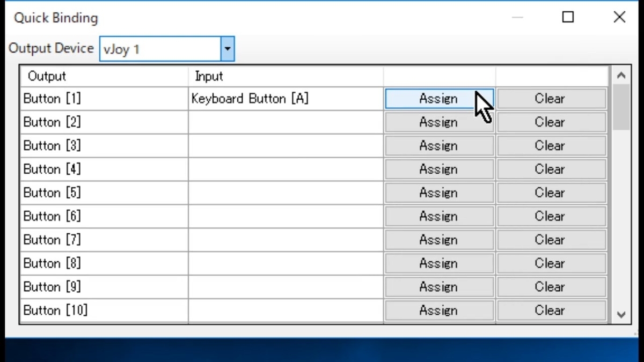The width and height of the screenshot is (644, 362).
Task: Assign input for Button [6]
Action: [439, 217]
